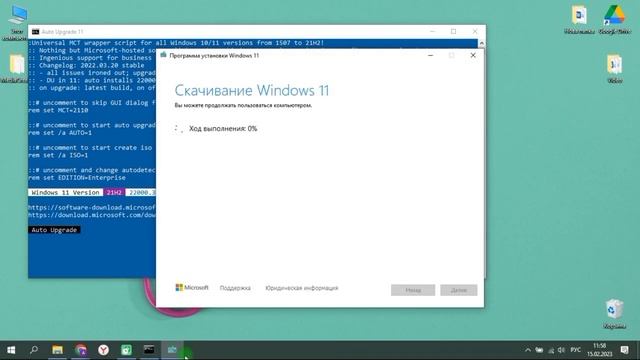This screenshot has width=640, height=360.
Task: Open the green app icon on taskbar
Action: pos(126,350)
